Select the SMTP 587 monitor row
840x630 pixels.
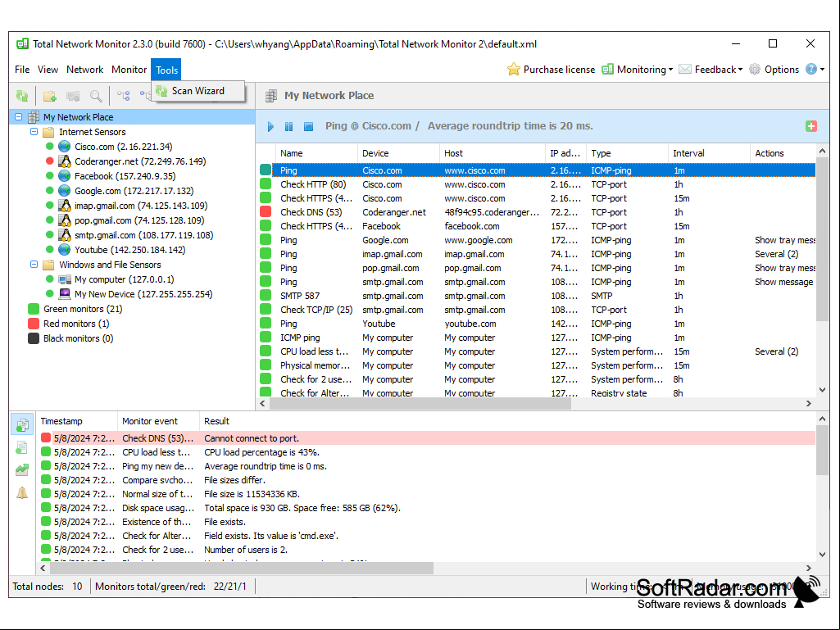coord(537,296)
